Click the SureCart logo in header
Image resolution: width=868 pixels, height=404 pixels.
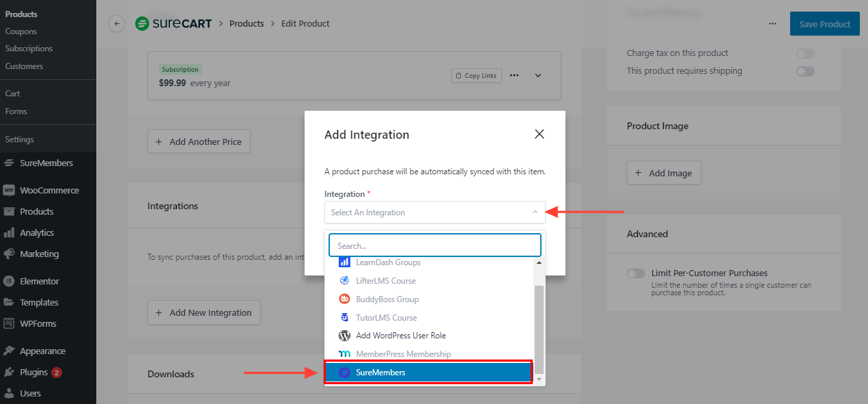pos(173,23)
